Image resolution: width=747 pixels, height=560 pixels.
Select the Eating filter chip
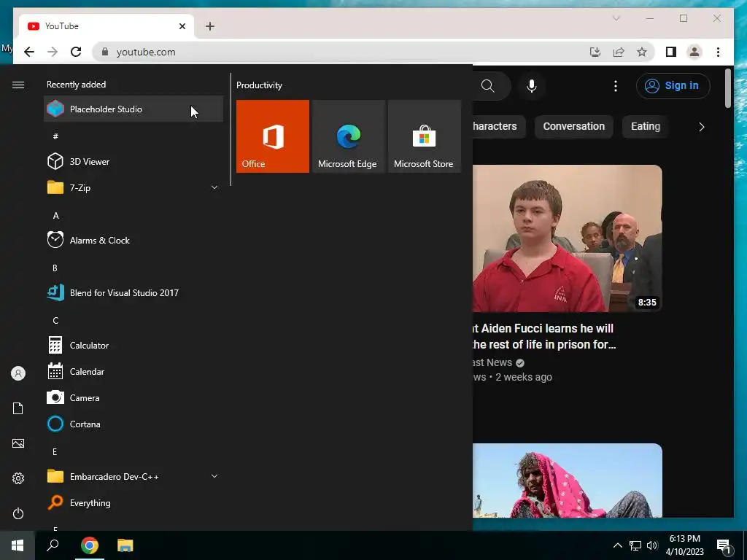coord(646,126)
